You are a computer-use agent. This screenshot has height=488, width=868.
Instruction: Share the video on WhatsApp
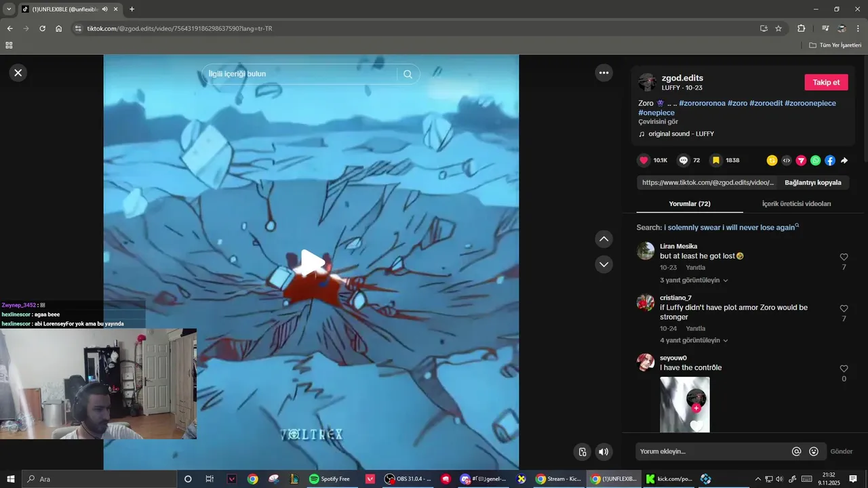click(815, 161)
